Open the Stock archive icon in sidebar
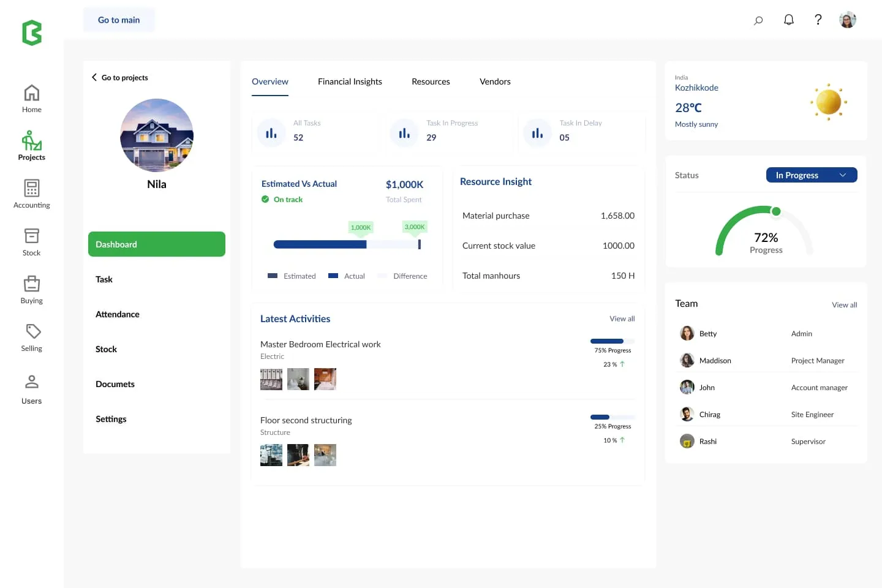 click(x=32, y=236)
